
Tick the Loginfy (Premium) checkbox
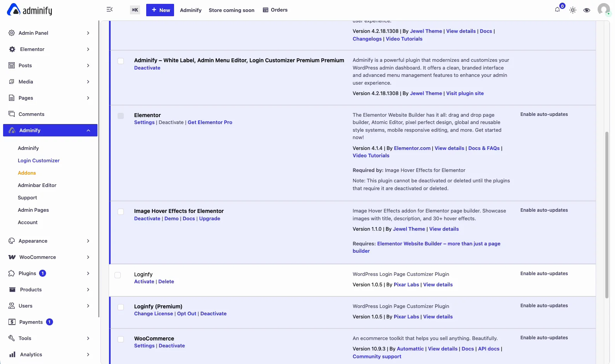click(x=121, y=307)
